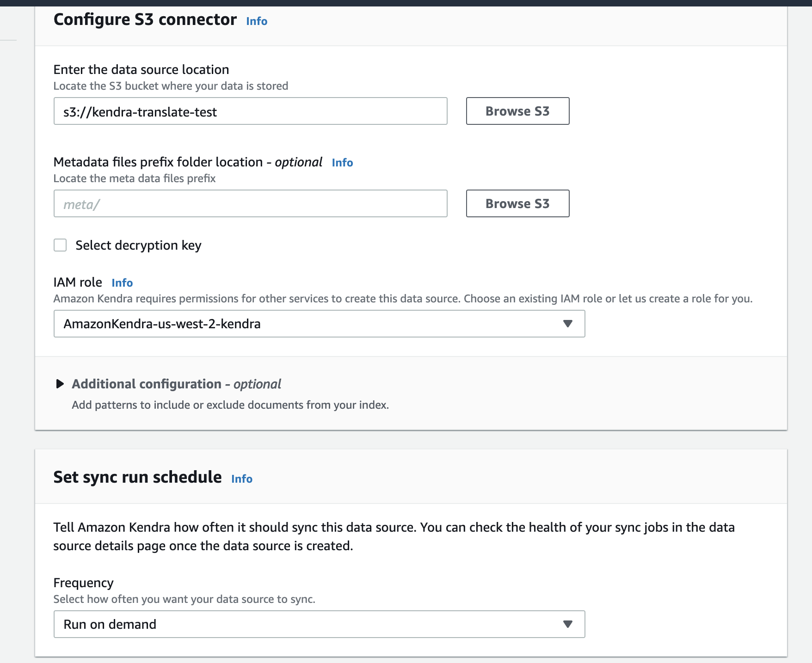
Task: Expand Additional configuration using the triangle icon
Action: click(x=60, y=384)
